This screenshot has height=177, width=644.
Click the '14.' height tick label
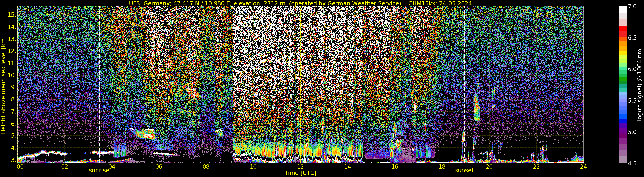[x=12, y=27]
